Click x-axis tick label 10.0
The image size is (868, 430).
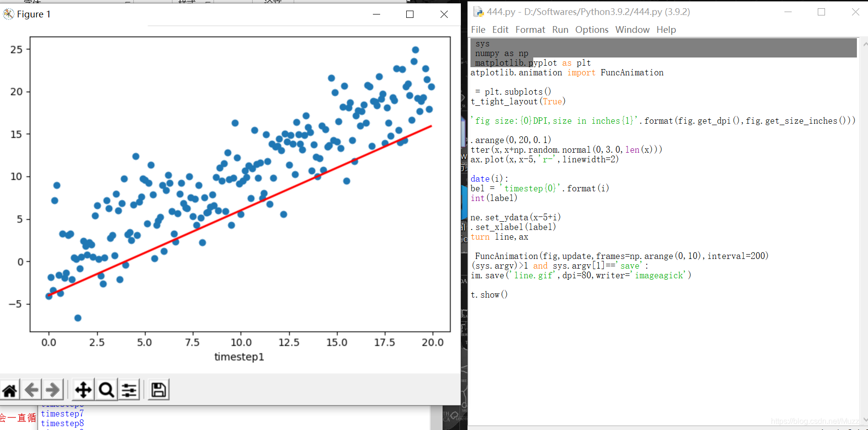(x=241, y=342)
